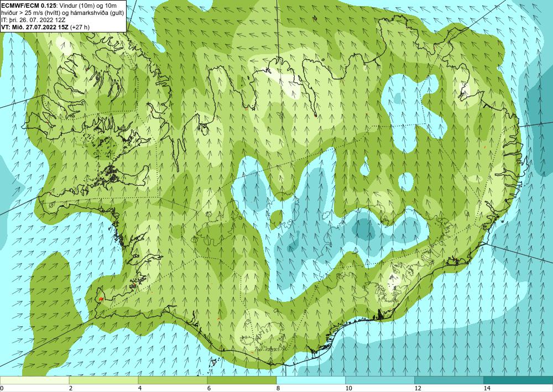Select the title line 'ECMWF/ECM 0.125: Vindur (10m) og 10m'
This screenshot has height=392, width=553.
pyautogui.click(x=59, y=6)
